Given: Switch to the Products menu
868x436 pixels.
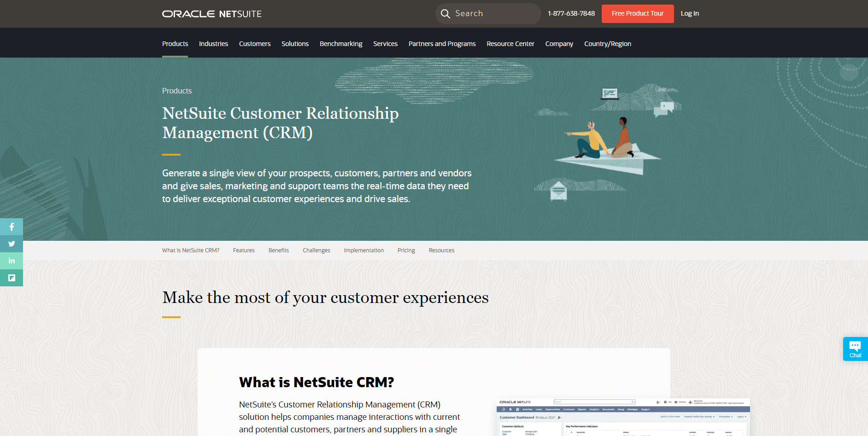Looking at the screenshot, I should click(175, 43).
